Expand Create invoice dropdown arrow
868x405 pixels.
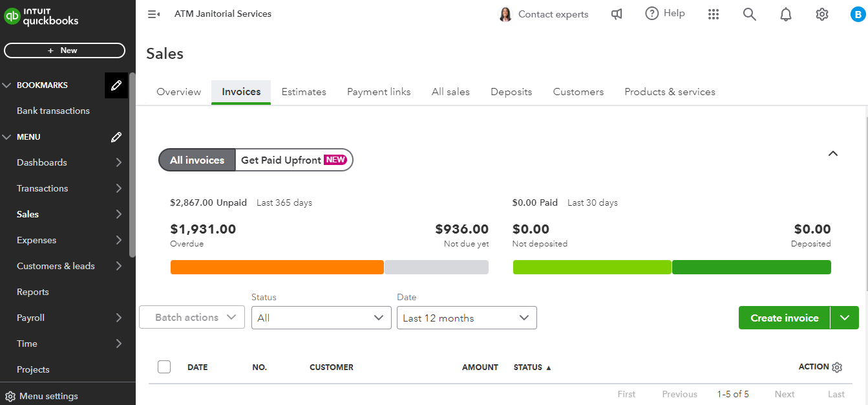tap(845, 318)
